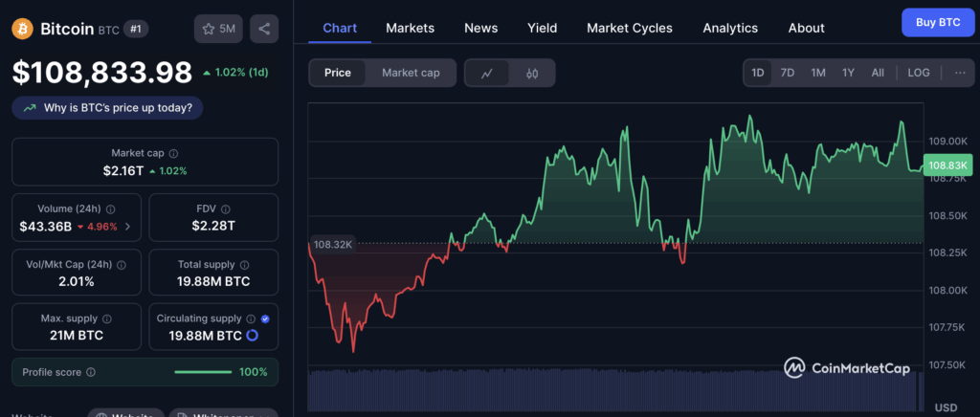
Task: Click the 107.50K axis label
Action: click(948, 364)
